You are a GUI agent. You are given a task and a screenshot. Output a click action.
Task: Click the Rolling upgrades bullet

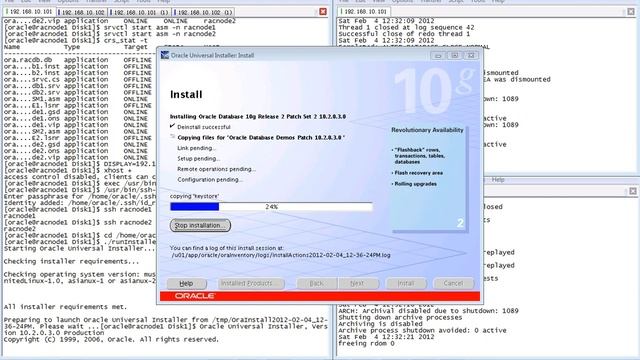click(416, 184)
